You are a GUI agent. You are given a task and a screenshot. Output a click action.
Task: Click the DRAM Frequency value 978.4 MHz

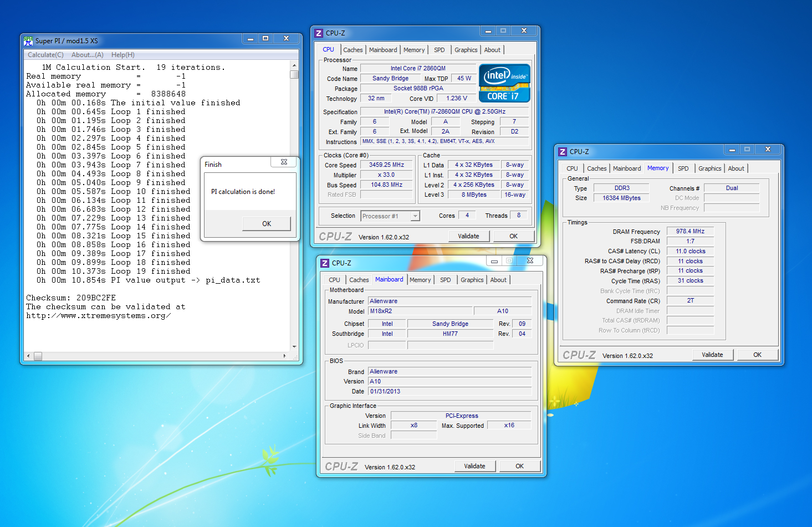pyautogui.click(x=690, y=231)
